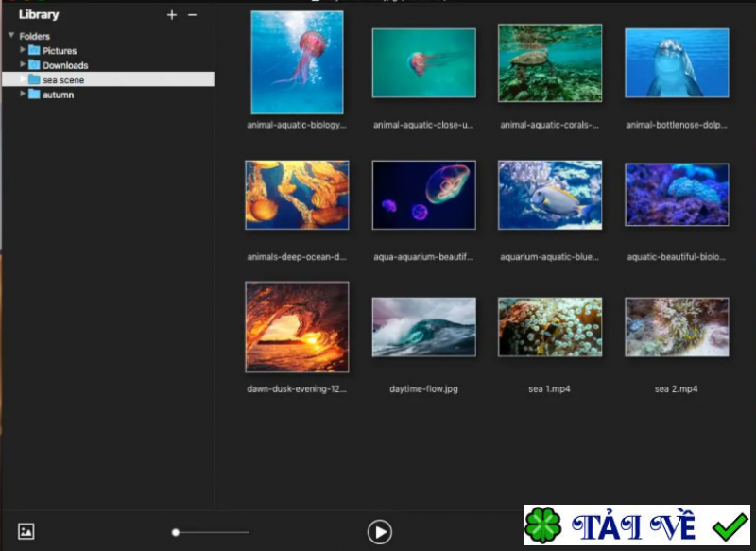This screenshot has width=756, height=551.
Task: Click the Pictures folder icon
Action: pyautogui.click(x=34, y=50)
